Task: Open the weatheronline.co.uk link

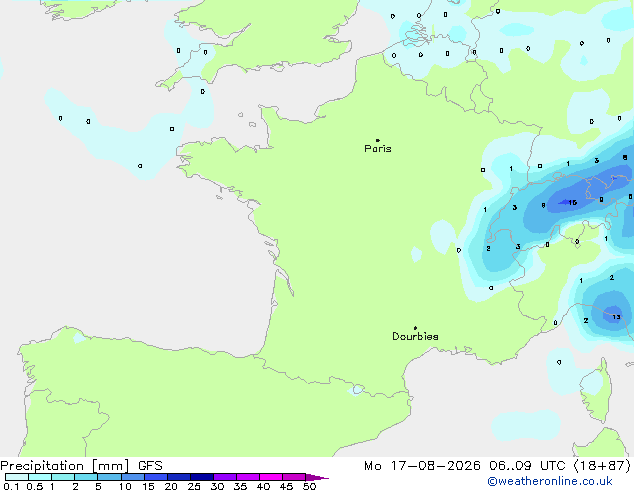Action: [x=550, y=481]
